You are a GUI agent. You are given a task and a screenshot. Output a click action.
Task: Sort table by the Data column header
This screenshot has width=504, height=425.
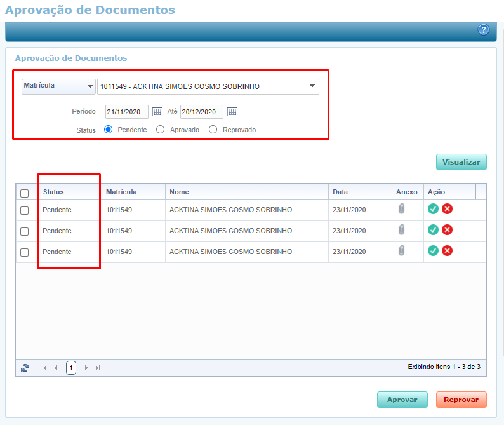click(340, 192)
